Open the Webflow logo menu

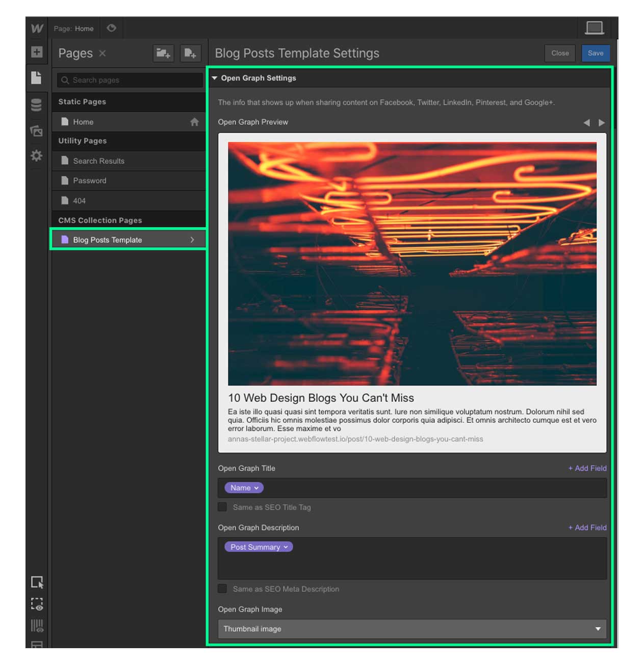point(37,29)
